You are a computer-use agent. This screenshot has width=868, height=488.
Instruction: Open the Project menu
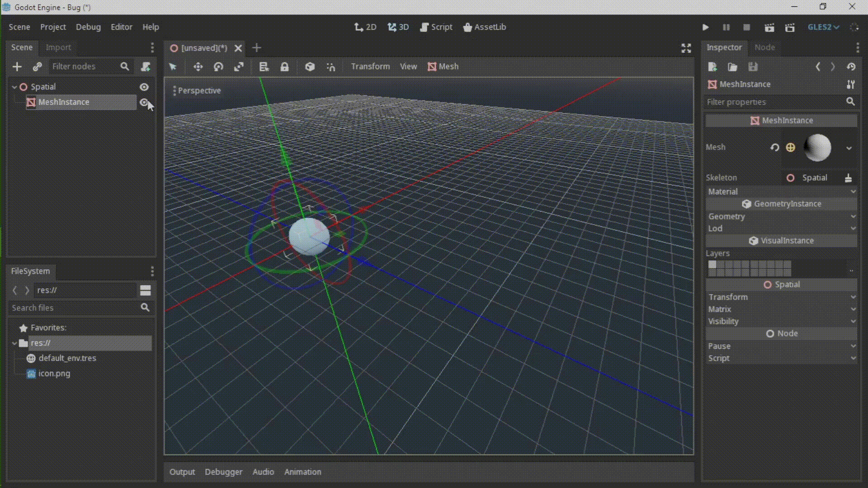(53, 27)
